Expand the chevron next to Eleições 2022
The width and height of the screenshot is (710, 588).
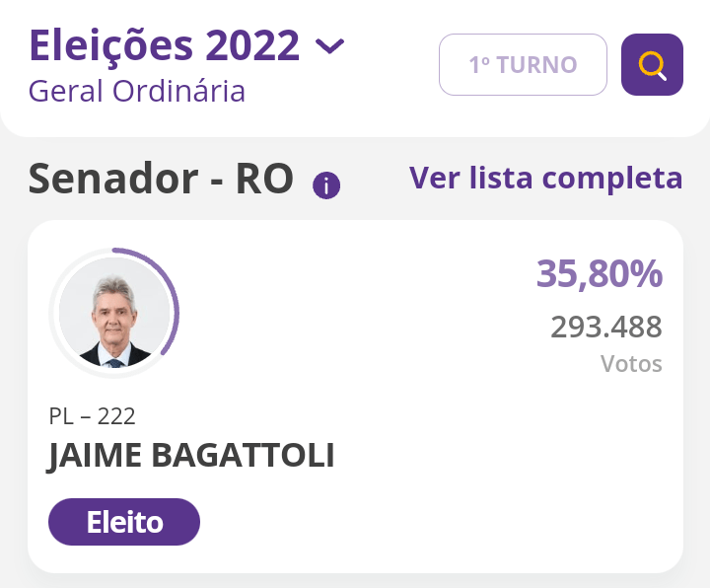[329, 45]
